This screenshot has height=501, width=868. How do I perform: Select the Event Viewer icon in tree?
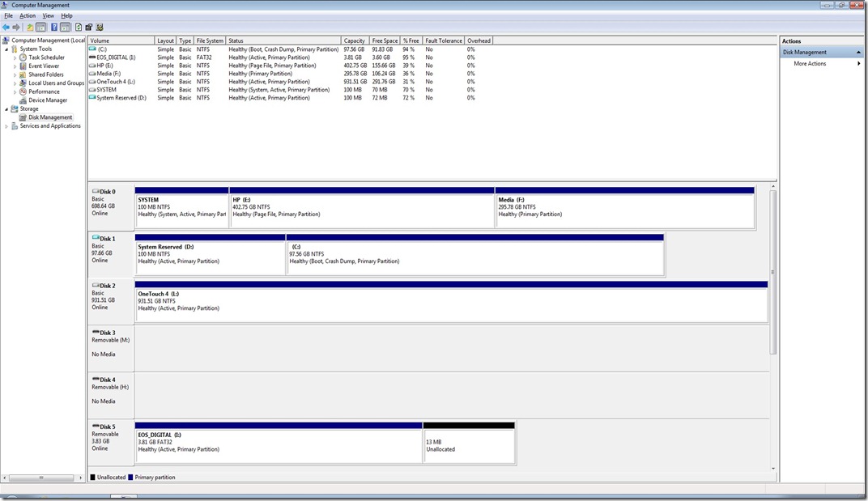point(23,66)
